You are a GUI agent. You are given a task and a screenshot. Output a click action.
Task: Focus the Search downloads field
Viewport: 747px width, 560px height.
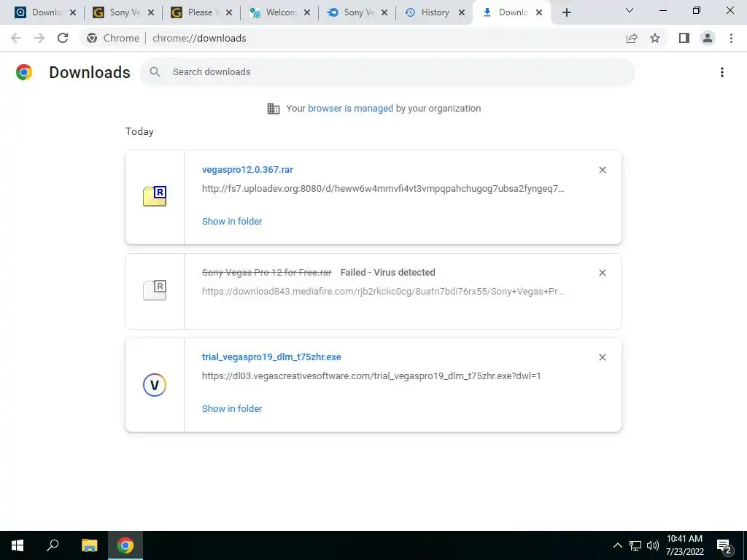[x=387, y=72]
